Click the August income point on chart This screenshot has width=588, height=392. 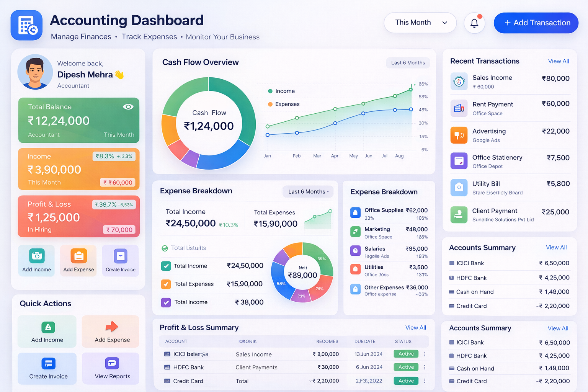coord(410,90)
